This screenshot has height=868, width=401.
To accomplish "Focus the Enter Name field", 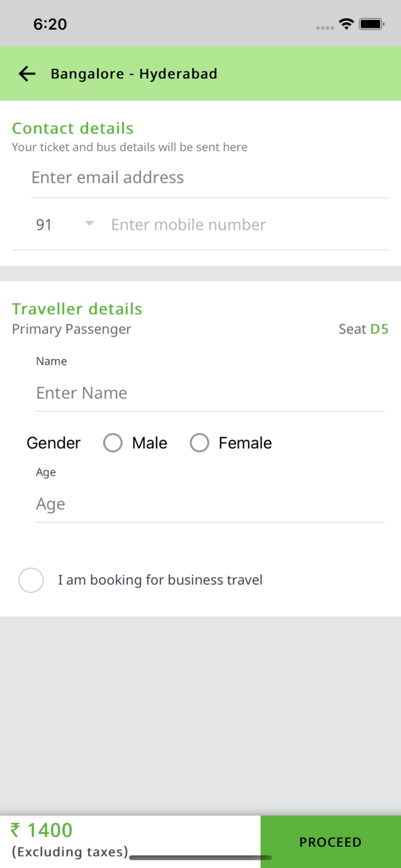I will (x=210, y=393).
